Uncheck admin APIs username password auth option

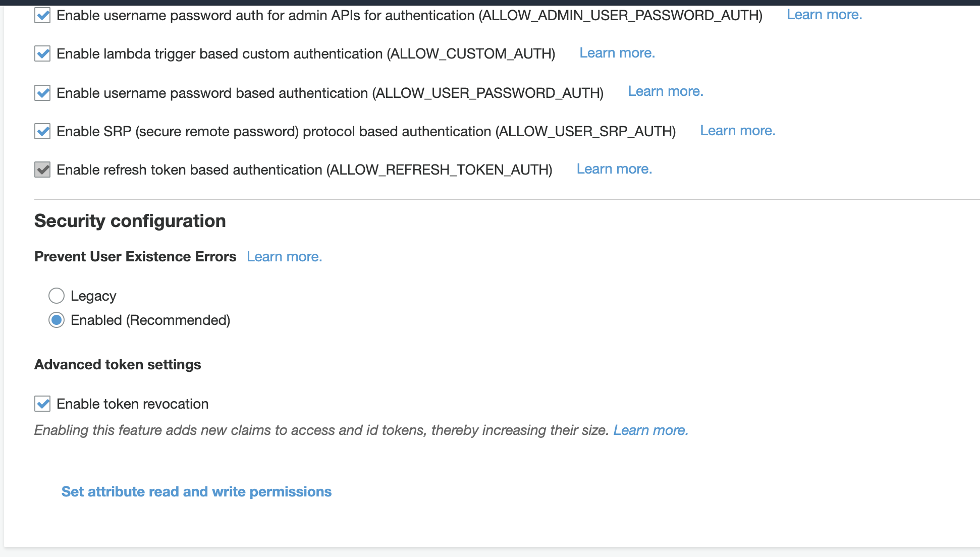coord(42,15)
